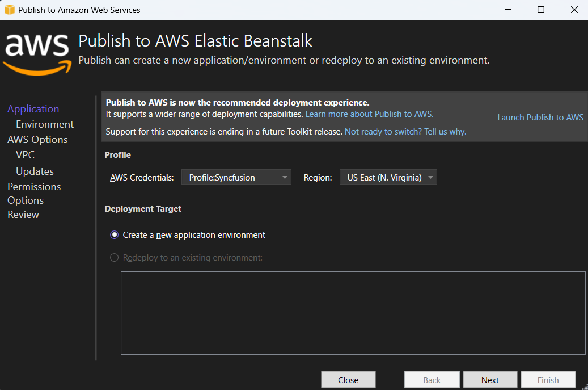Viewport: 588px width, 390px height.
Task: Close the dialog with title bar X
Action: click(x=574, y=10)
